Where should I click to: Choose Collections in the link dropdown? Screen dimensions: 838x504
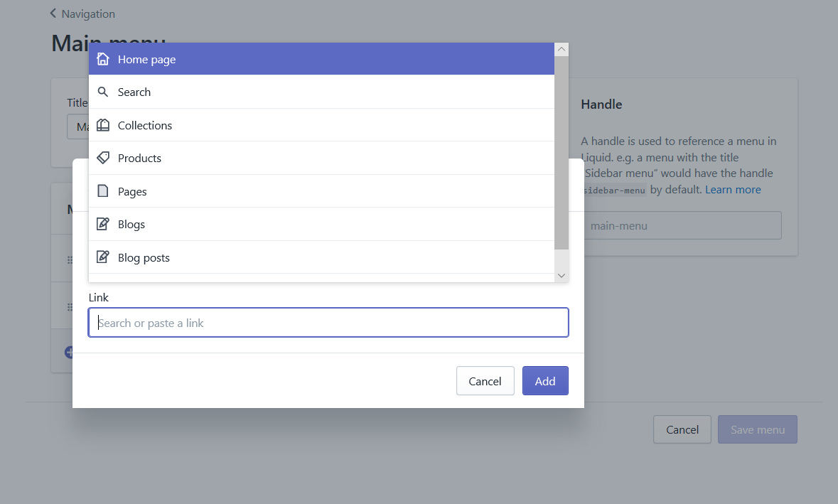point(321,125)
